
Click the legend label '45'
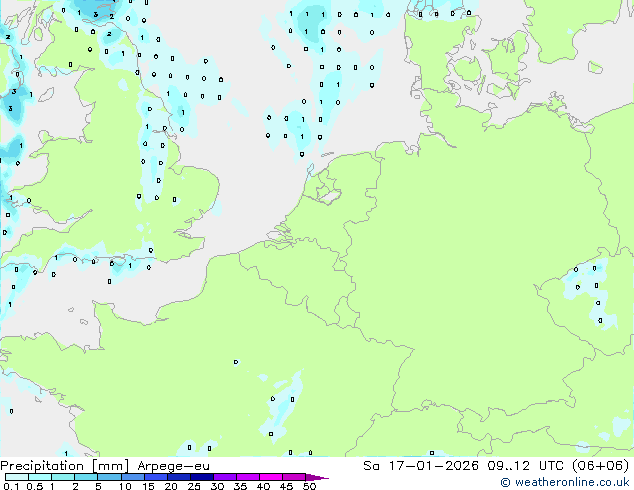pyautogui.click(x=286, y=486)
